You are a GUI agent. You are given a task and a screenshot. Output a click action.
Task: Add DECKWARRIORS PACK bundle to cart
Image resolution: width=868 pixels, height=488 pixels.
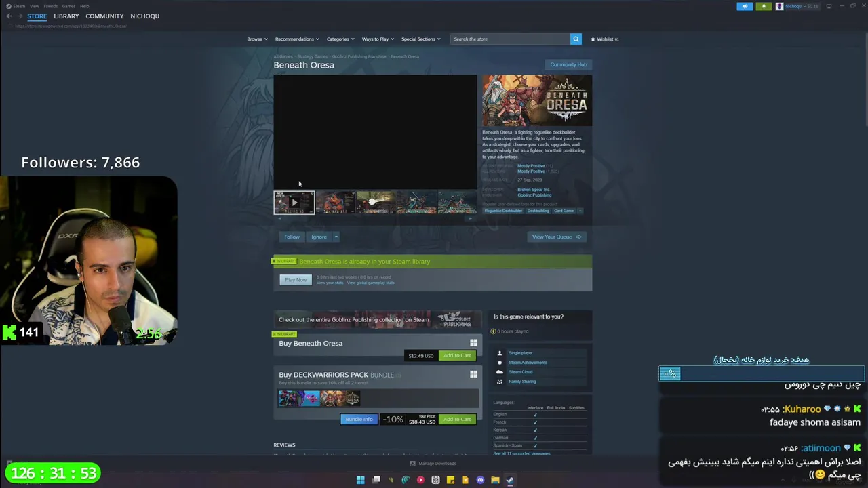pos(457,419)
